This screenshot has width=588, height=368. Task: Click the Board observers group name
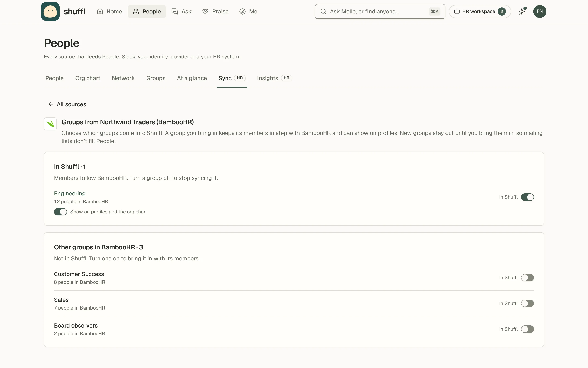(x=76, y=326)
